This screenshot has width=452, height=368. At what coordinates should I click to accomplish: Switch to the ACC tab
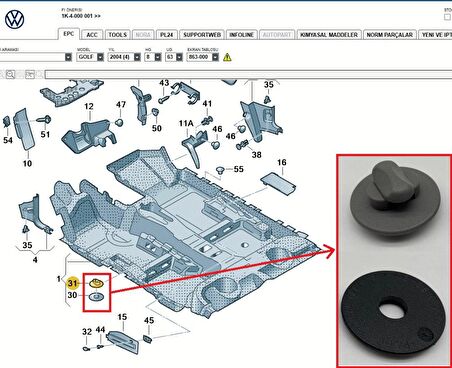92,35
